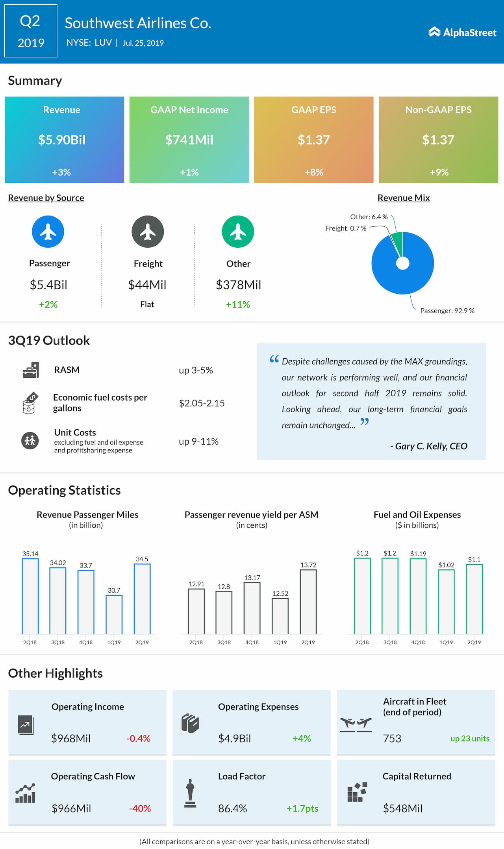The height and width of the screenshot is (849, 504).
Task: Click the '3Q19 Outlook' heading
Action: tap(49, 340)
